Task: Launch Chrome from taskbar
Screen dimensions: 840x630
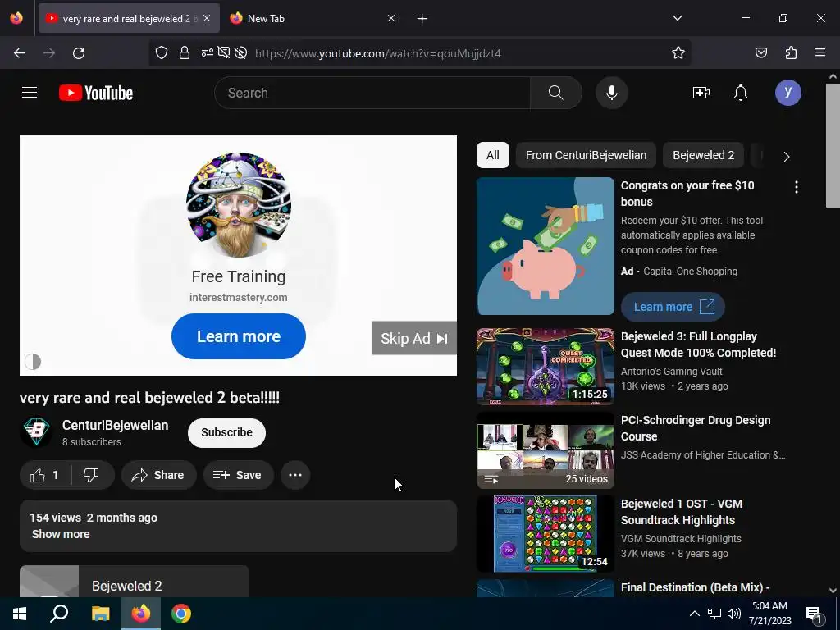Action: point(181,614)
